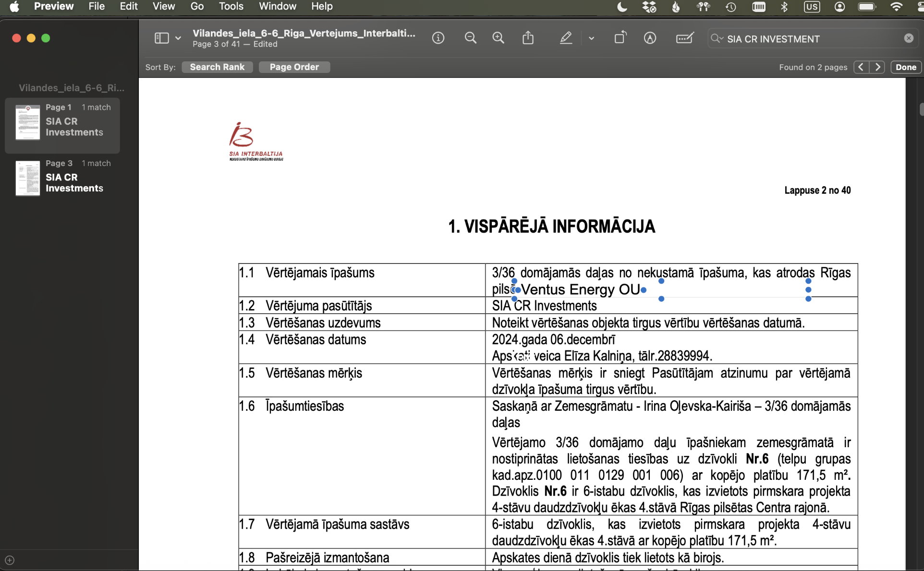This screenshot has height=571, width=924.
Task: Sort results by Page Order
Action: click(x=294, y=67)
